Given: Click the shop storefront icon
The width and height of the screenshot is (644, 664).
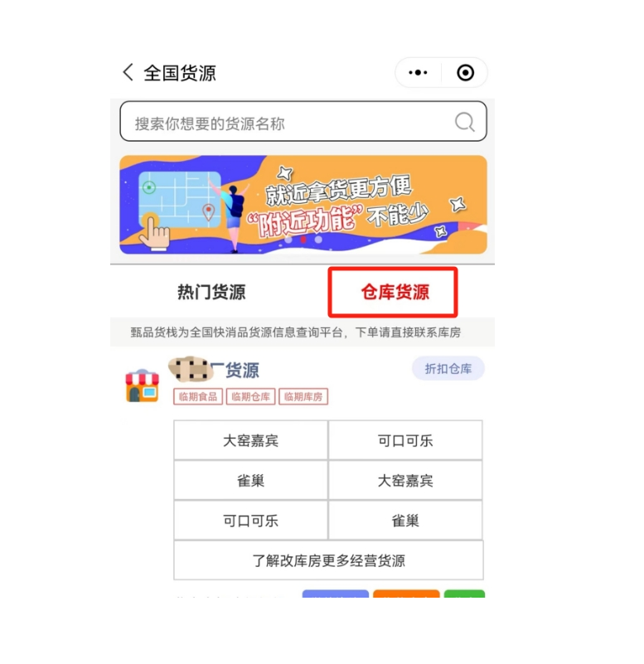Looking at the screenshot, I should 143,385.
